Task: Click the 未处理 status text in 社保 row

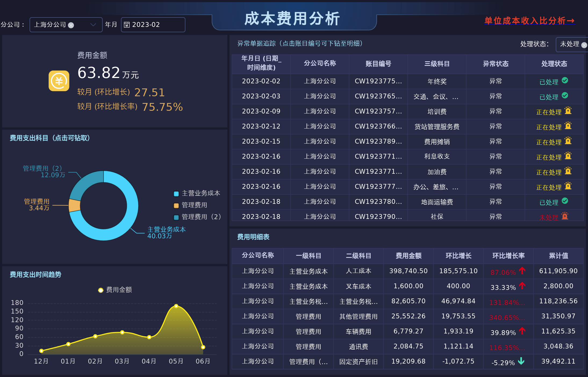Action: [x=549, y=218]
